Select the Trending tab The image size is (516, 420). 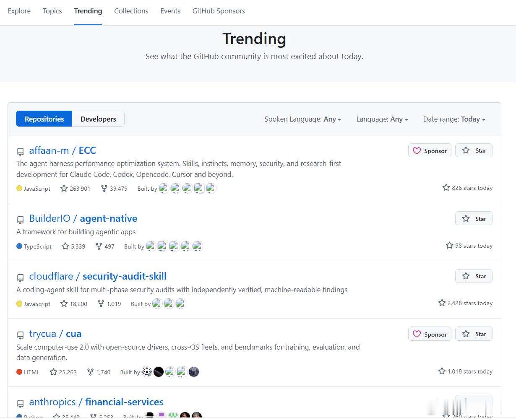click(x=88, y=11)
